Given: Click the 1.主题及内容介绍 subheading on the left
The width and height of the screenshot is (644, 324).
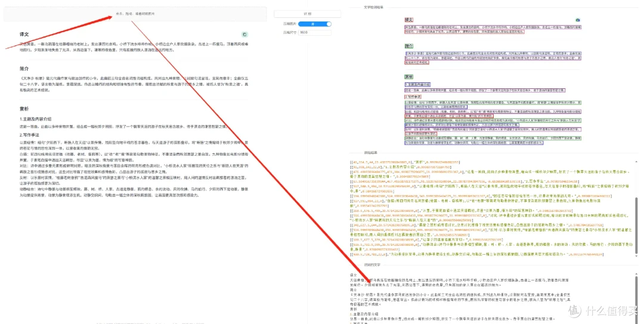Looking at the screenshot, I should tap(35, 119).
